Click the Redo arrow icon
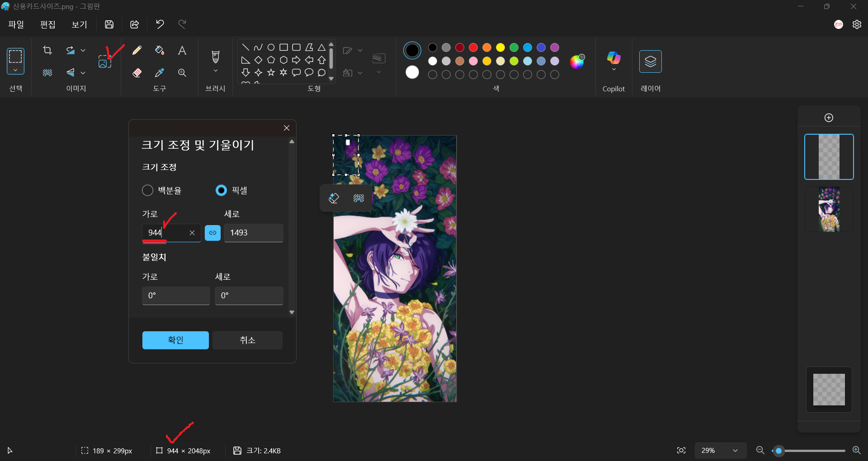This screenshot has width=868, height=461. tap(182, 24)
